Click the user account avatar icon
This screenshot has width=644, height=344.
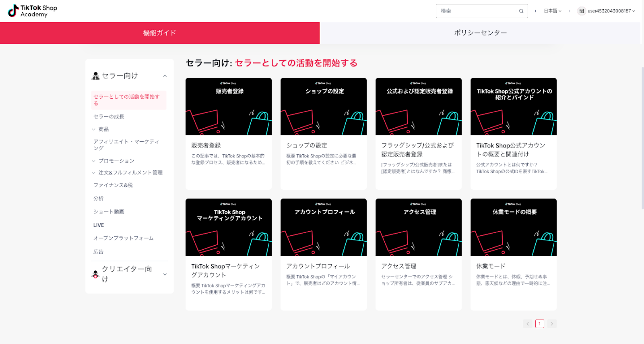point(582,11)
